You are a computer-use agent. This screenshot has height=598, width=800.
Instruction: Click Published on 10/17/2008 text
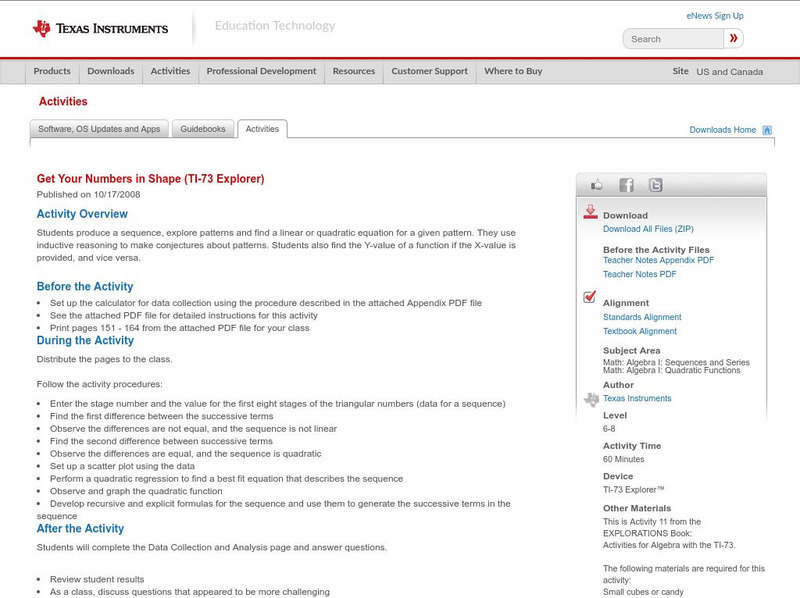(x=88, y=194)
